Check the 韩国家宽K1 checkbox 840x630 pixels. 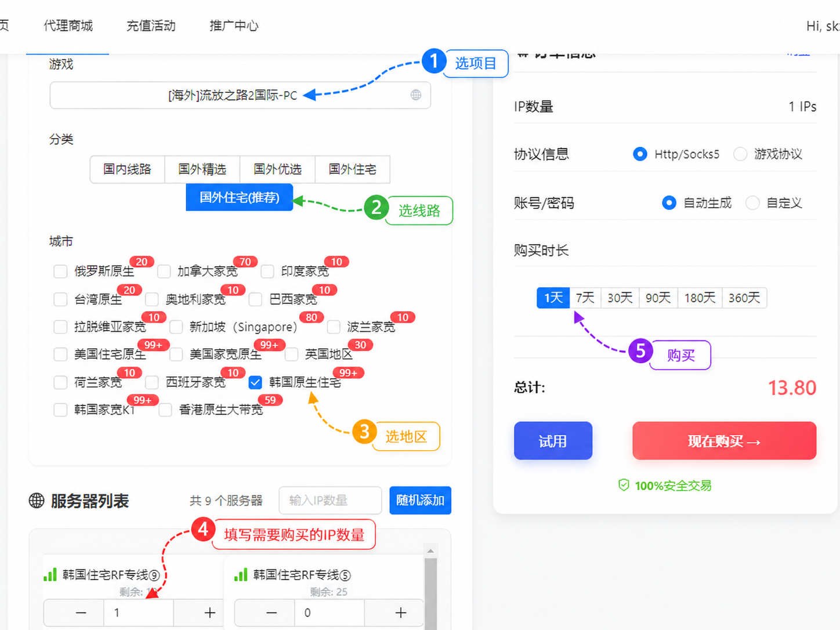pos(60,410)
